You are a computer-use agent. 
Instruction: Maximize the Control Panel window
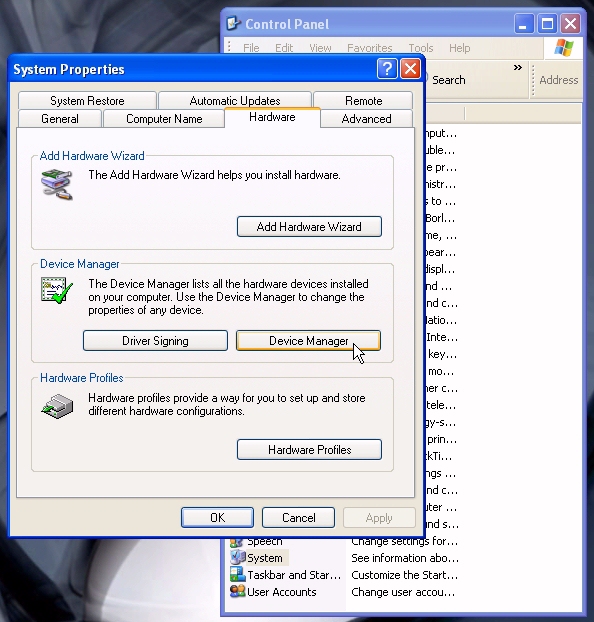pyautogui.click(x=547, y=24)
